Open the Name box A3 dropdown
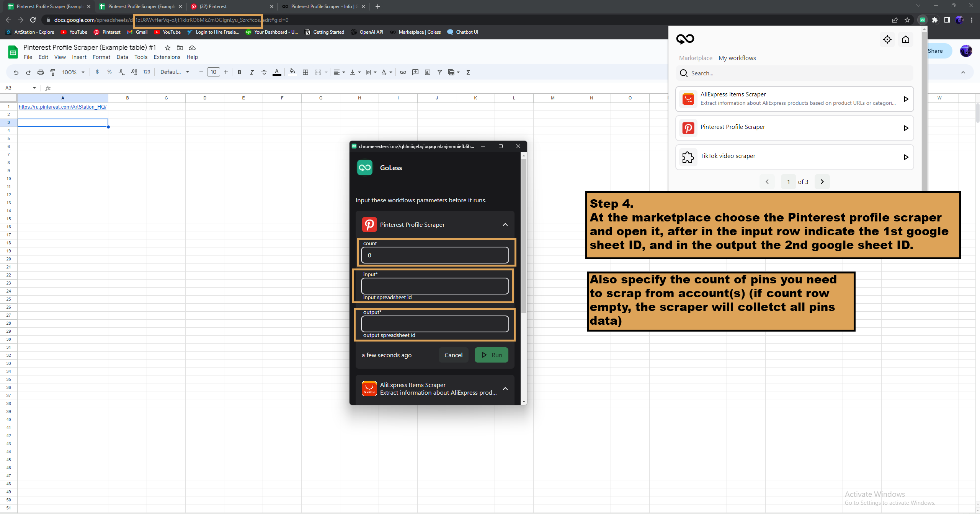Image resolution: width=980 pixels, height=514 pixels. click(34, 88)
